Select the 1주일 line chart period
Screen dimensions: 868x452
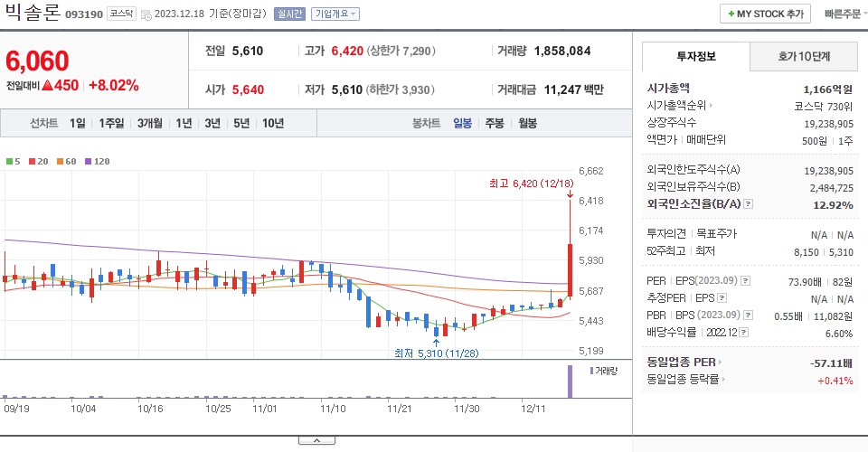111,123
